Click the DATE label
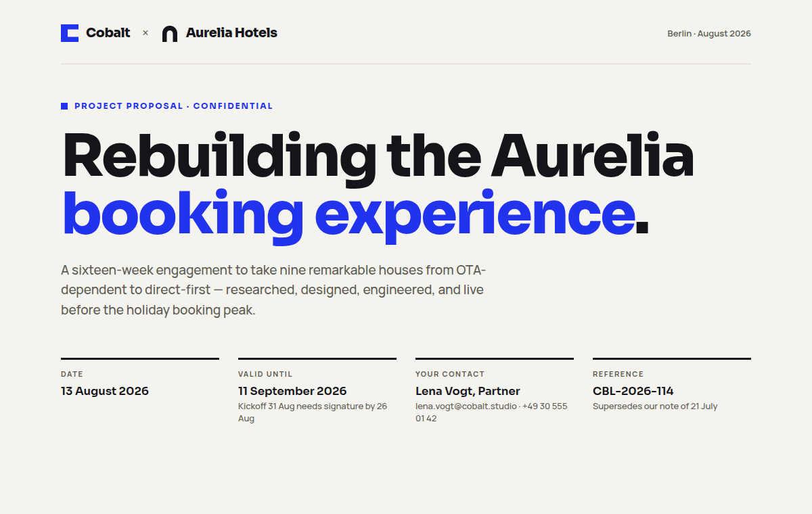Screen dimensions: 812x514 point(72,374)
